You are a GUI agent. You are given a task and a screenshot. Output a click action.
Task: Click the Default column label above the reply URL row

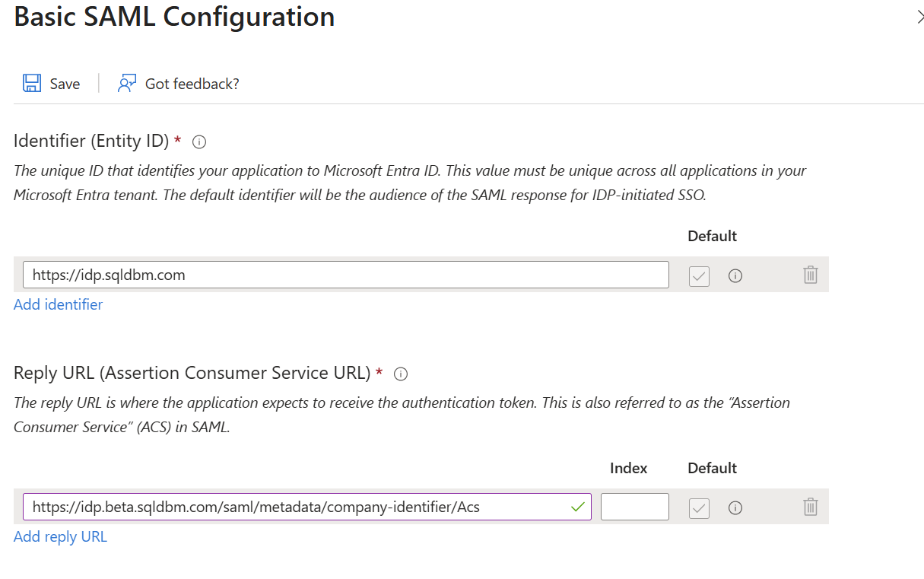713,468
